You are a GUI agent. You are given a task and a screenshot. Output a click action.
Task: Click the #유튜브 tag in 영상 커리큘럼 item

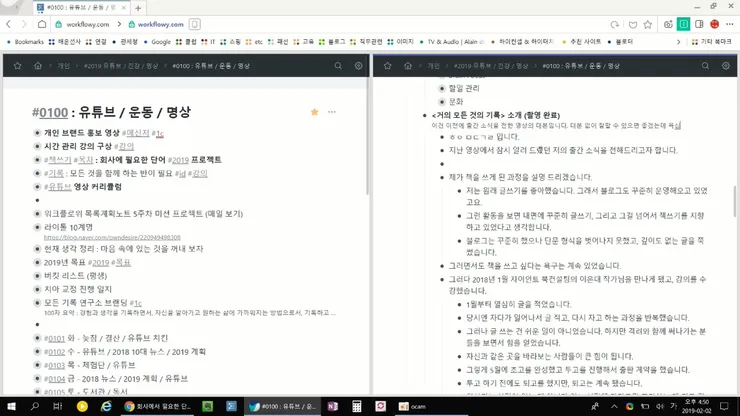tap(58, 187)
